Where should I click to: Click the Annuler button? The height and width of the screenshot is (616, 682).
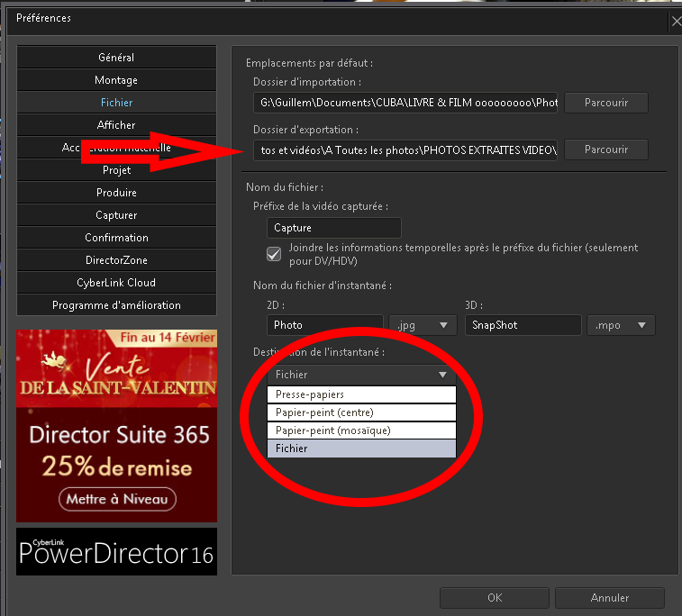click(x=610, y=598)
